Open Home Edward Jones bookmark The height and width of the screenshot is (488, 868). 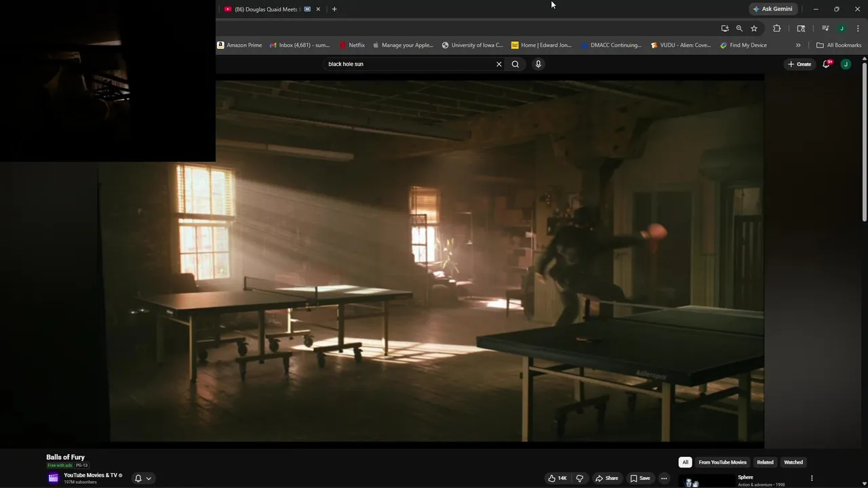tap(541, 45)
